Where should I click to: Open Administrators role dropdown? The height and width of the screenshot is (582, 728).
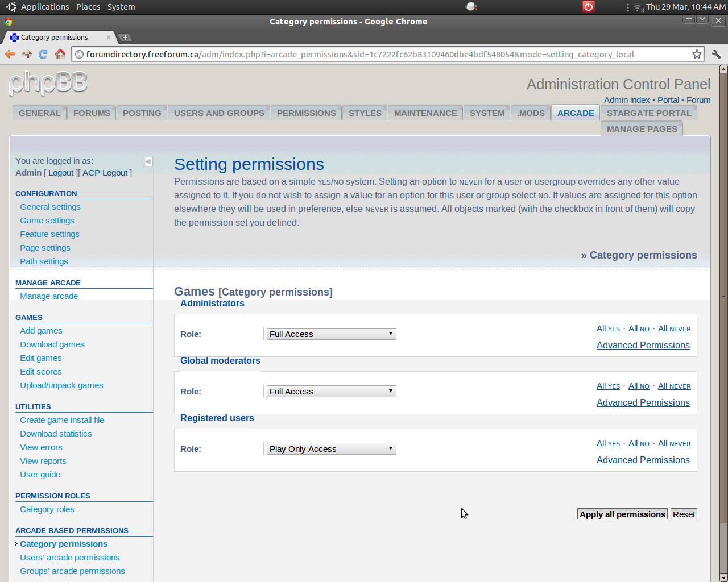pyautogui.click(x=331, y=334)
